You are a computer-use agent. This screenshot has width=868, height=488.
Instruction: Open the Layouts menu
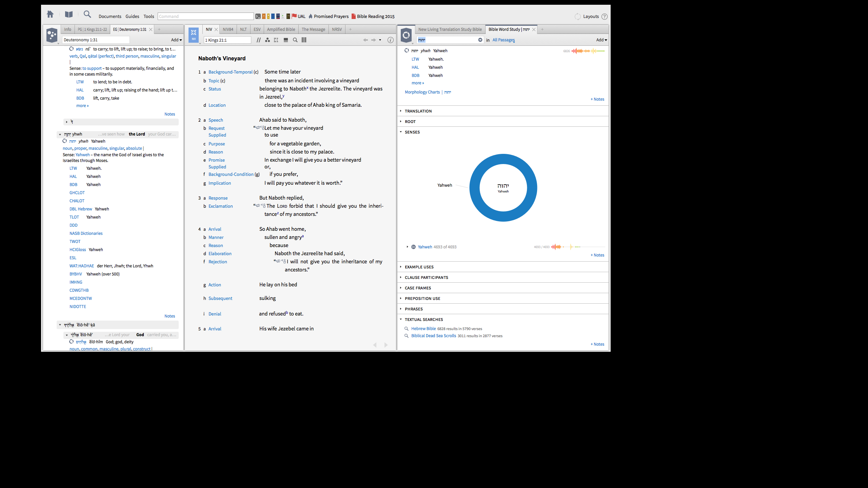(591, 16)
